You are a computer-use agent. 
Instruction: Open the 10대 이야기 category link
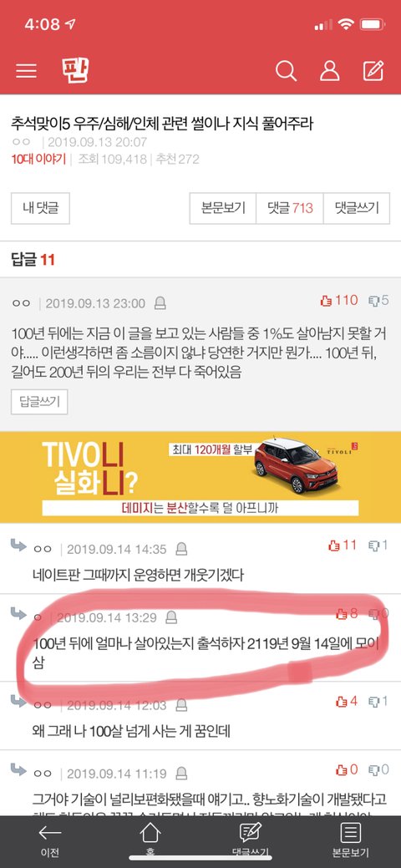coord(38,160)
